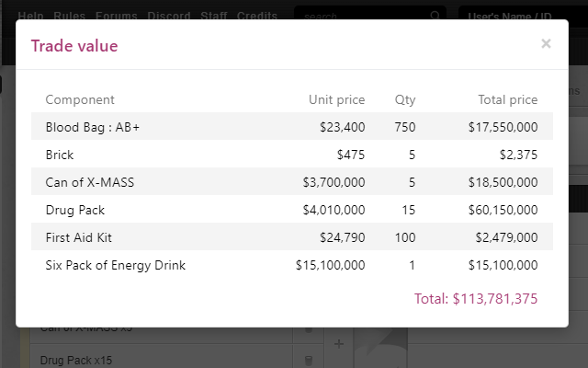Click the Total price column header
This screenshot has width=588, height=368.
coord(507,99)
